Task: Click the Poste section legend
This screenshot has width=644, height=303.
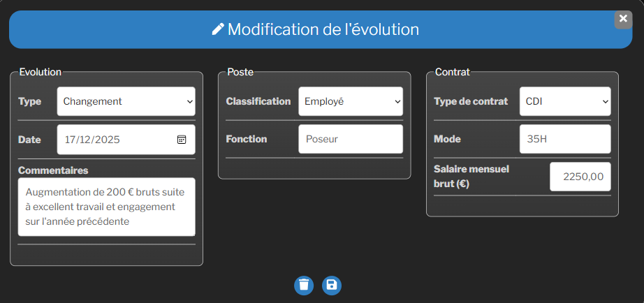Action: [x=240, y=71]
